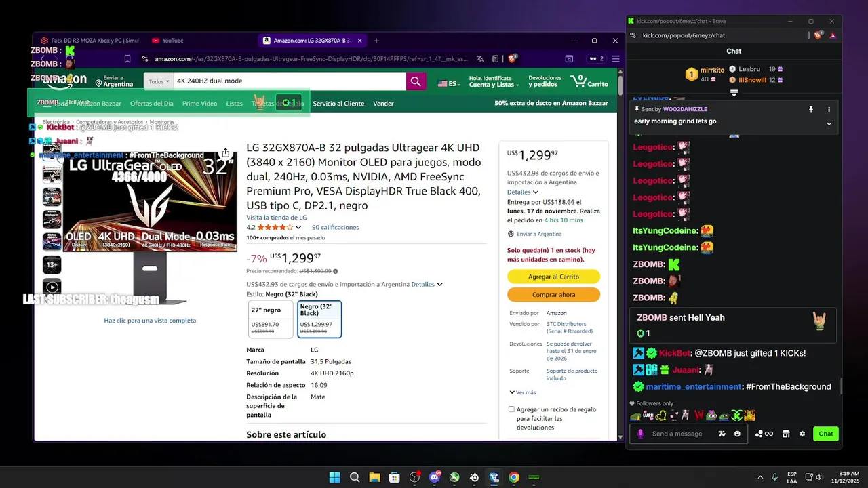The width and height of the screenshot is (868, 488).
Task: Click the channel points infinity icon
Action: tap(764, 434)
